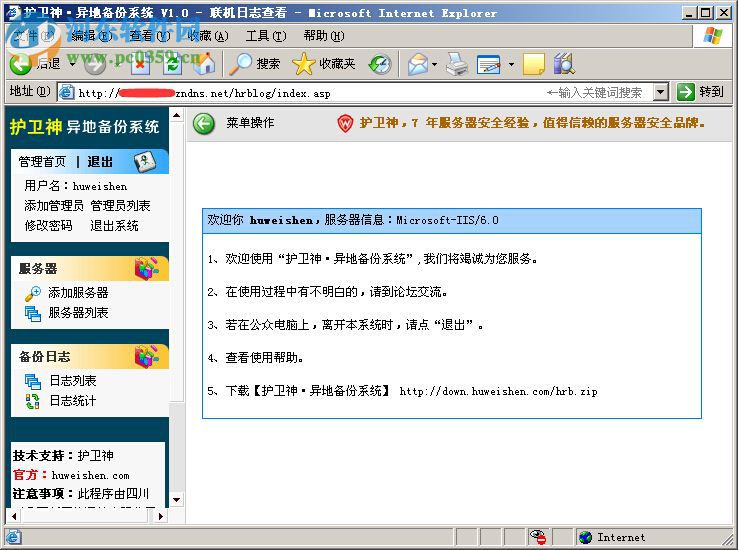
Task: Click 退出系统 link
Action: point(114,226)
